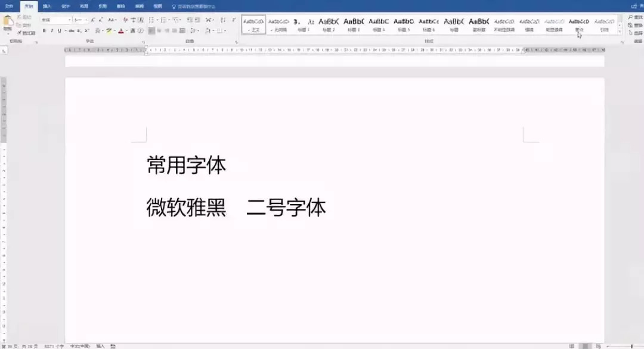Apply center paragraph alignment

[159, 30]
